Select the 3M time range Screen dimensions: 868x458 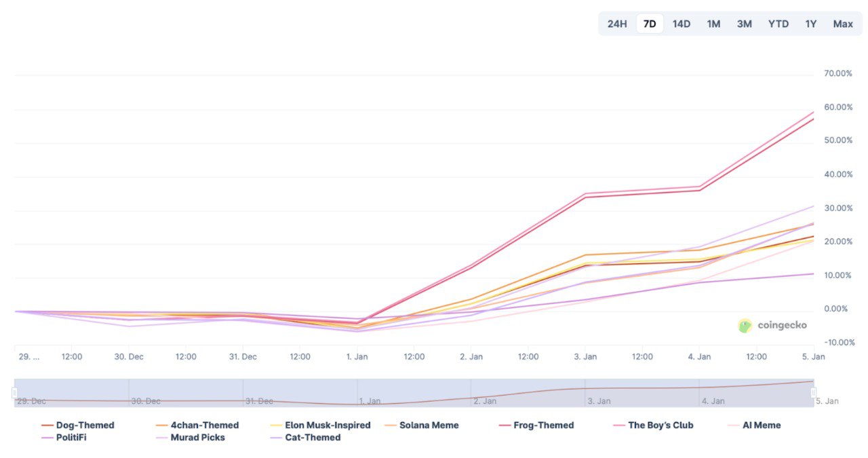pos(745,24)
